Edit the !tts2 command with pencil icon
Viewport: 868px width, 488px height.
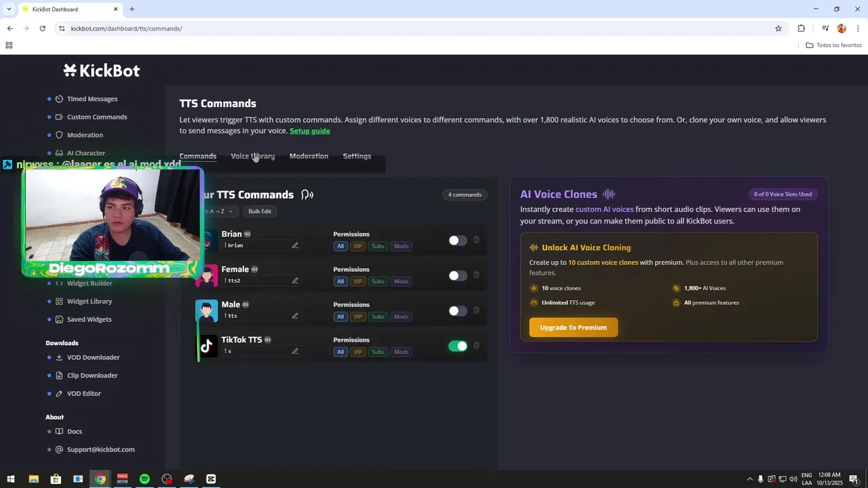[x=295, y=281]
